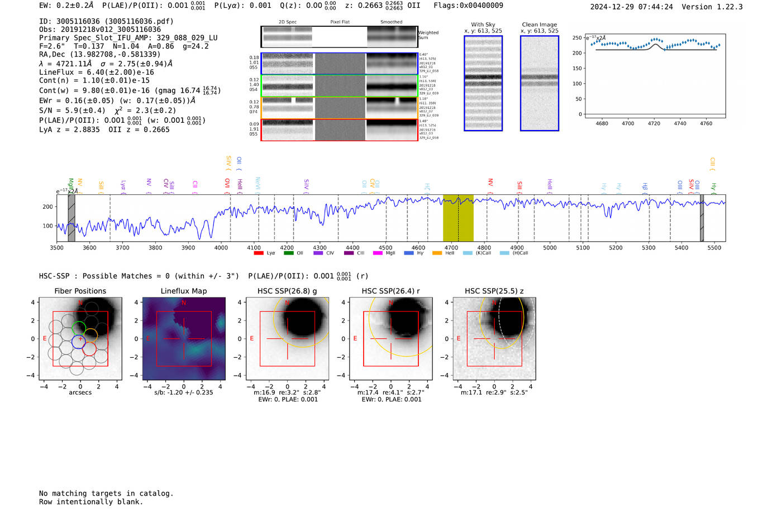782x532 pixels.
Task: Click the 'EW: 0.2±0.2Å' header value
Action: pyautogui.click(x=66, y=6)
